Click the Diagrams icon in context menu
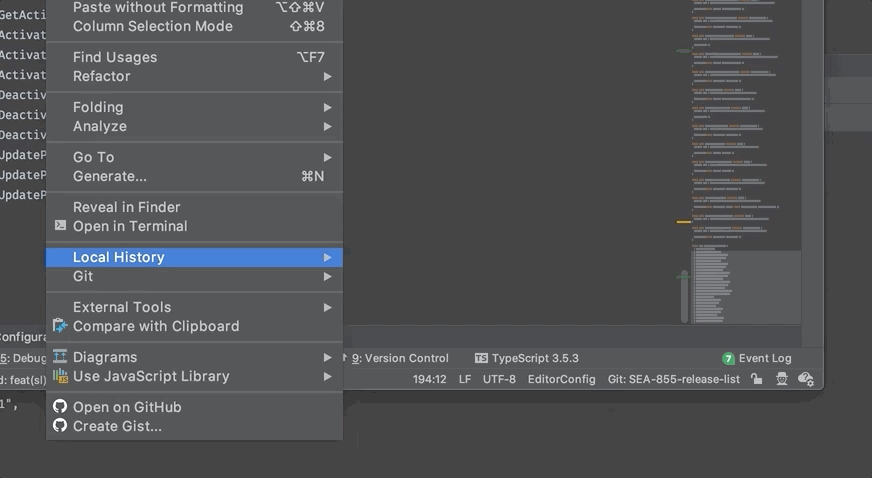 (x=60, y=356)
